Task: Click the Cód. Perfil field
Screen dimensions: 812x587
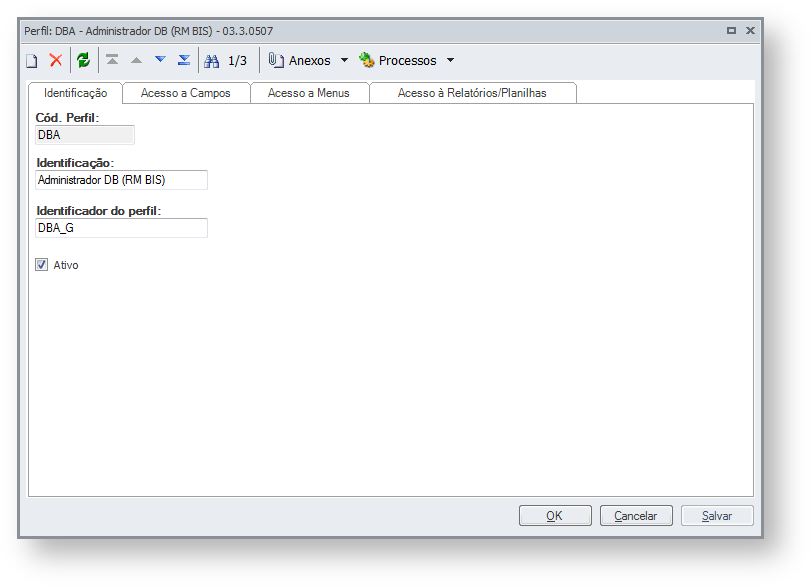Action: pyautogui.click(x=85, y=135)
